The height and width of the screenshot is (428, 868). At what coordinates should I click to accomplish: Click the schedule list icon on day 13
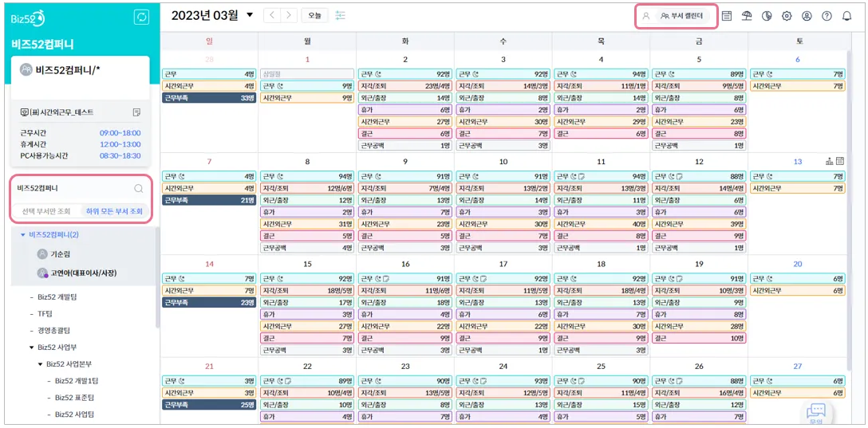coord(840,162)
